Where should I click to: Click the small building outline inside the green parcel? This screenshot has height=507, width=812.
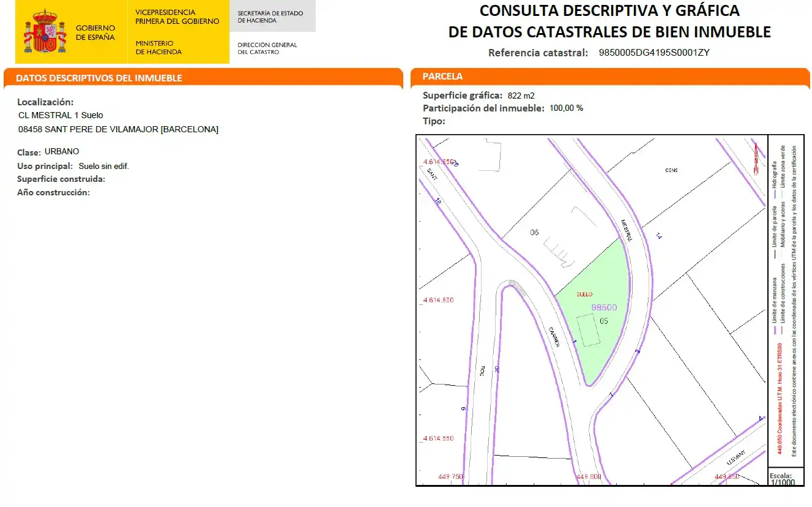(x=589, y=330)
